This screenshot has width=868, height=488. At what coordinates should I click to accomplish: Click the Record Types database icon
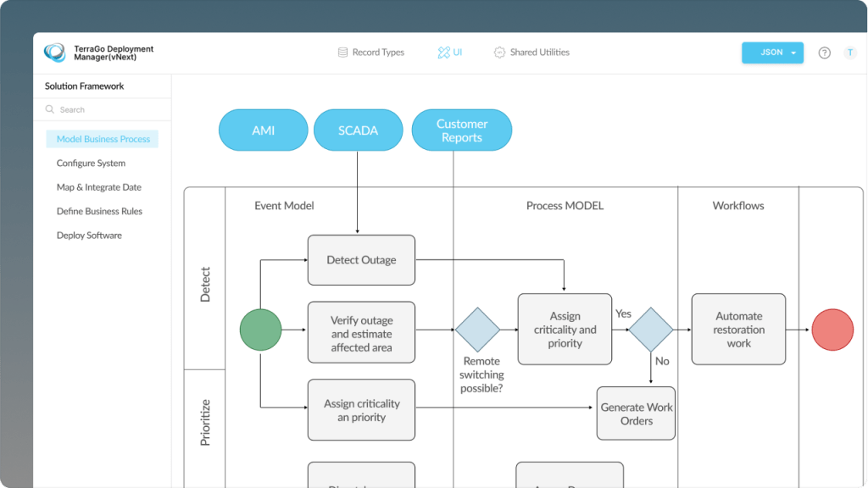click(x=342, y=53)
